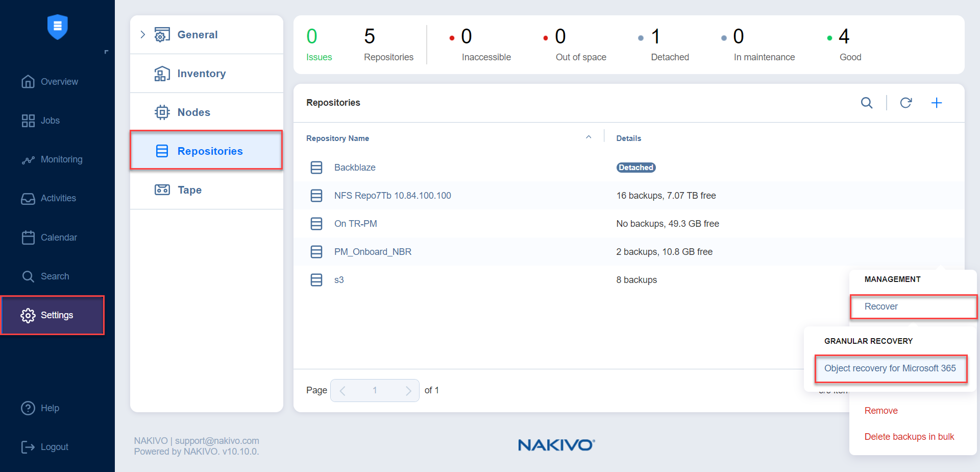Open the Backblaze repository link
980x472 pixels.
(355, 168)
